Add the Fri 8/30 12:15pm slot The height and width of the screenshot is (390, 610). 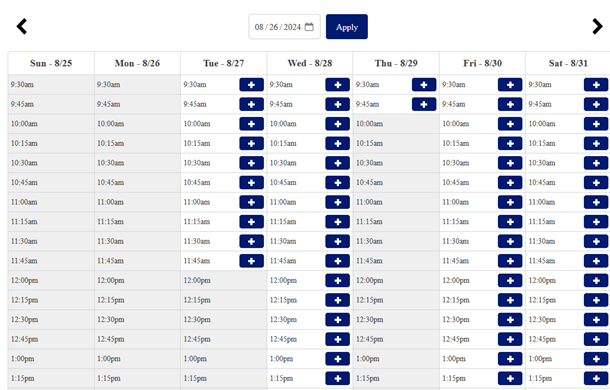click(510, 300)
